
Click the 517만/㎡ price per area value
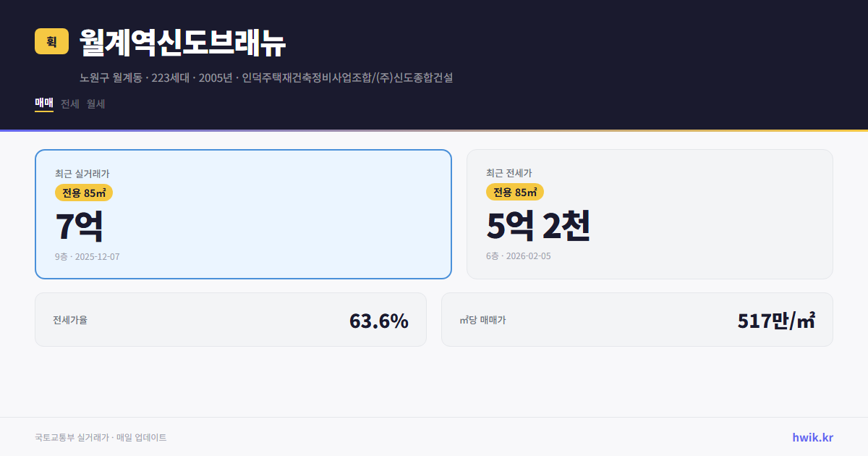(776, 318)
